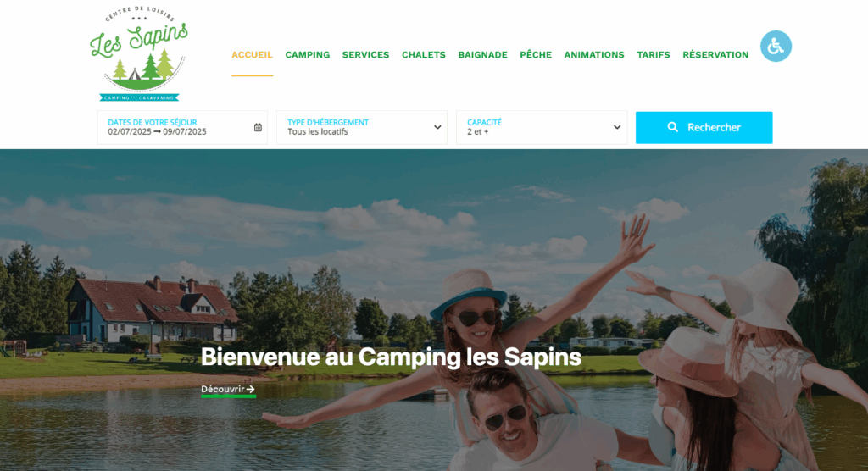Open the Chalets page
The height and width of the screenshot is (471, 868).
[424, 55]
